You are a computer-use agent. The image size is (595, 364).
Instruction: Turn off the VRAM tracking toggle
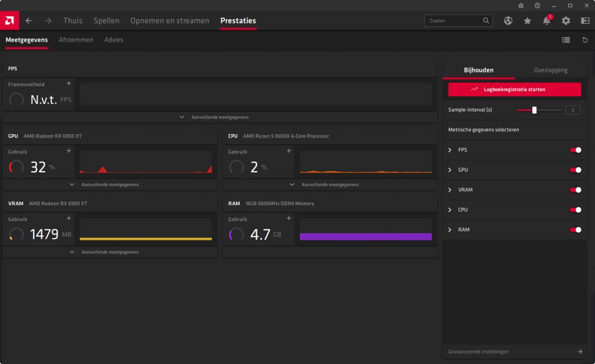(576, 190)
